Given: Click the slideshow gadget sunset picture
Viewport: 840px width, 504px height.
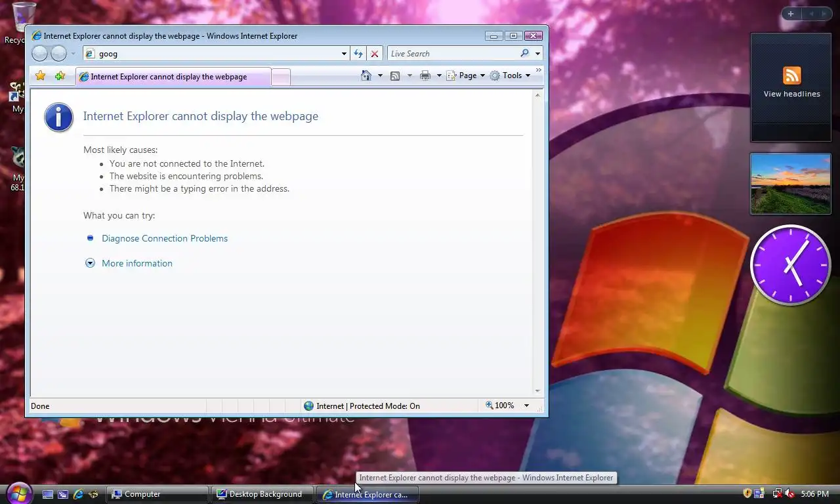Looking at the screenshot, I should tap(791, 184).
